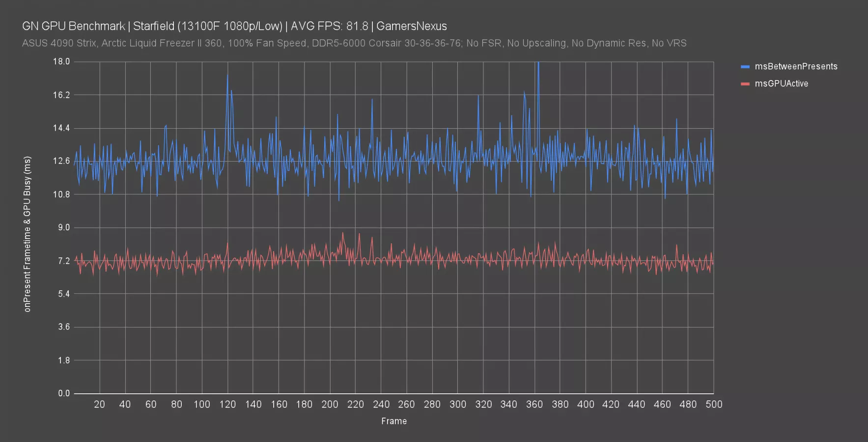Image resolution: width=868 pixels, height=442 pixels.
Task: Click the blue line spike near frame 120
Action: [x=227, y=76]
